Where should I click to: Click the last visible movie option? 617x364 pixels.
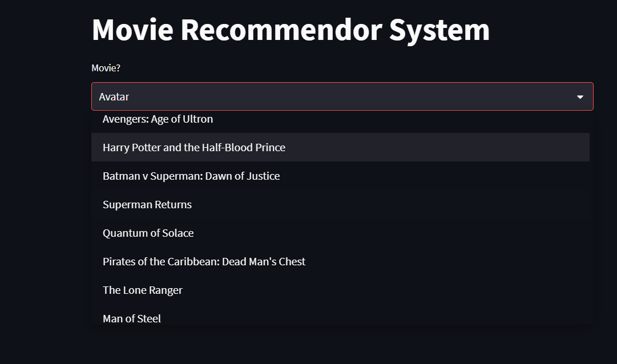click(x=132, y=318)
